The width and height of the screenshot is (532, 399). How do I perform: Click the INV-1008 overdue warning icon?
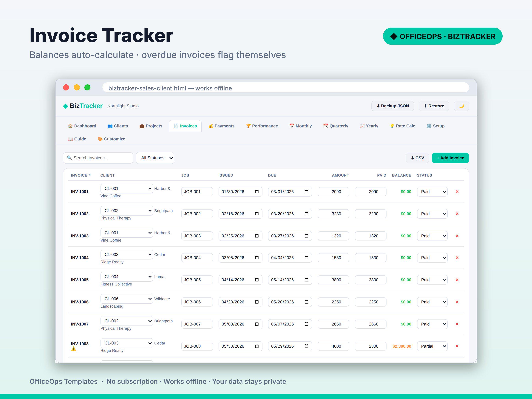point(74,349)
